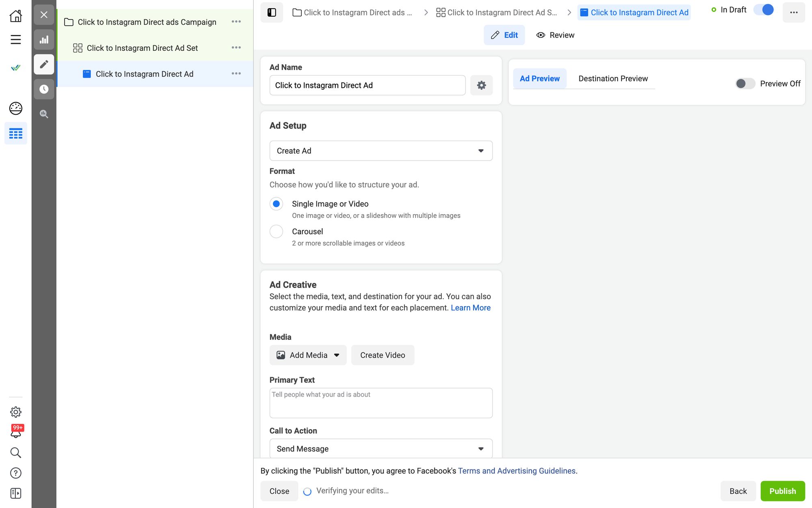Click the Learn More link in Ad Creative
Viewport: 812px width, 508px height.
point(470,308)
